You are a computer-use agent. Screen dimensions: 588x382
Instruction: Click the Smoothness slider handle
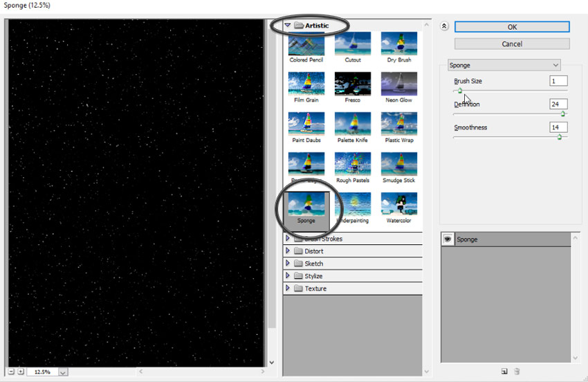point(559,137)
